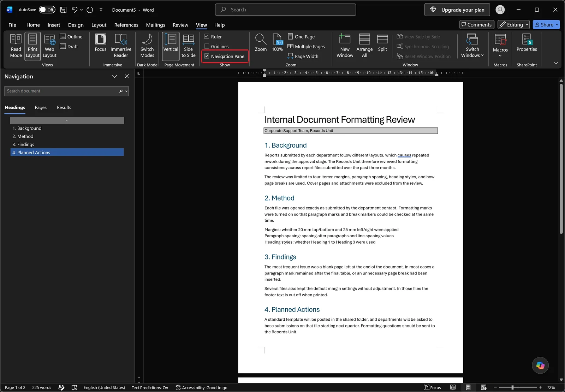The width and height of the screenshot is (565, 392).
Task: Click the title bar Search box
Action: 285,10
